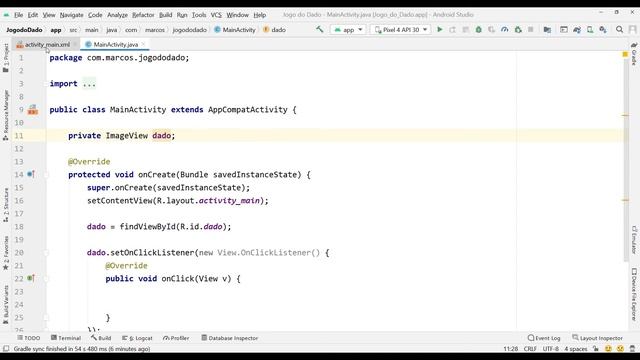Expand the folded import block on line 3
This screenshot has width=640, height=360.
point(89,84)
